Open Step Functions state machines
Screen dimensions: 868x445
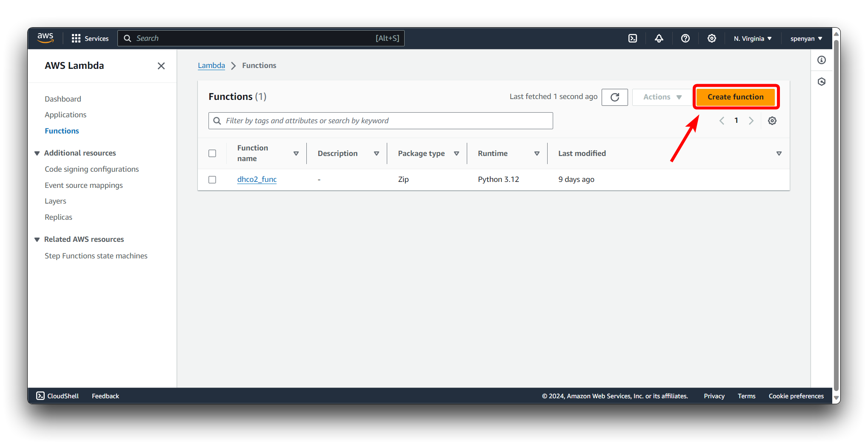96,256
